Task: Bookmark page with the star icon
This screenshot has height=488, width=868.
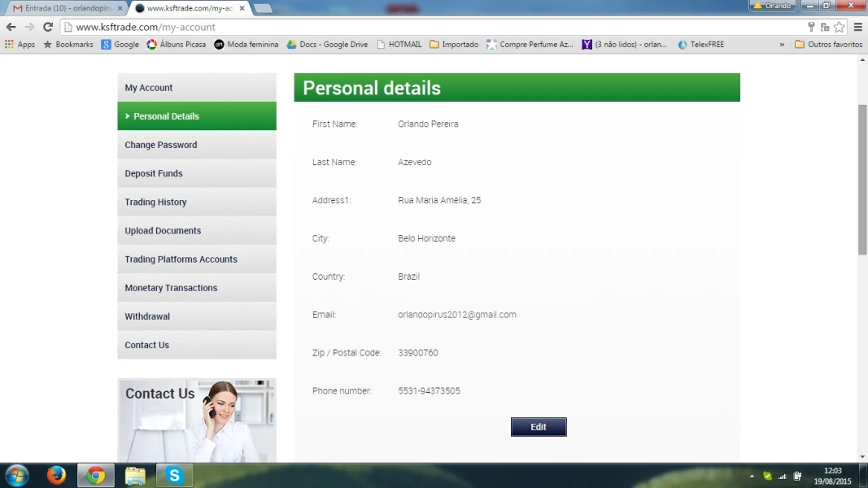Action: click(x=840, y=27)
